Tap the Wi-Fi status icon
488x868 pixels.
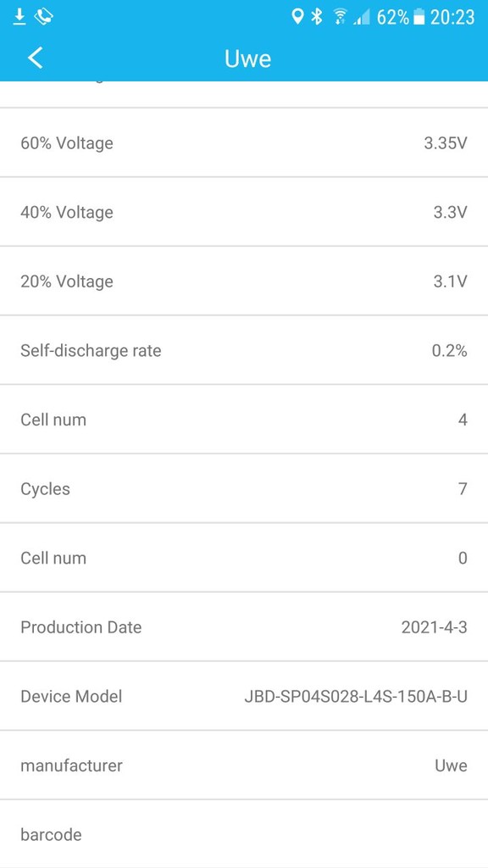[340, 17]
